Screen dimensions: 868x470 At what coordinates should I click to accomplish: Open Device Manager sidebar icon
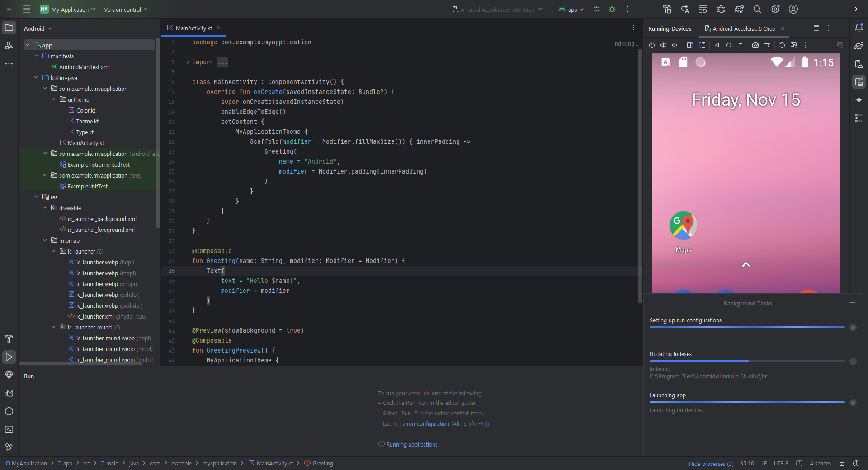[859, 64]
